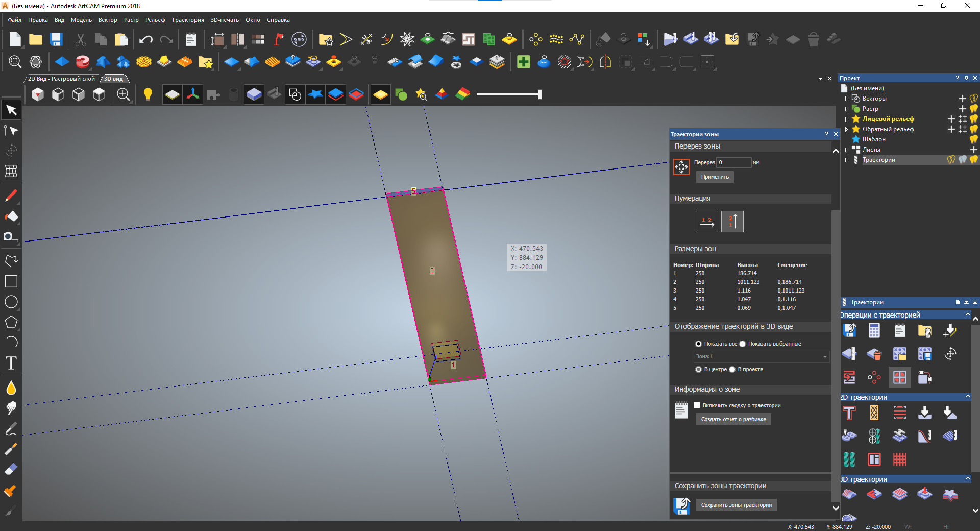Click the left-to-right numbering icon

click(x=707, y=222)
